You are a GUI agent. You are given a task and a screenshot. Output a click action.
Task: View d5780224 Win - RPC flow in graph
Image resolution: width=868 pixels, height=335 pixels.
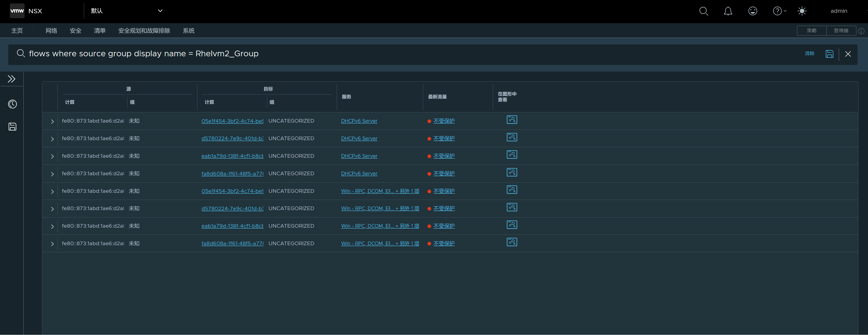click(x=511, y=207)
